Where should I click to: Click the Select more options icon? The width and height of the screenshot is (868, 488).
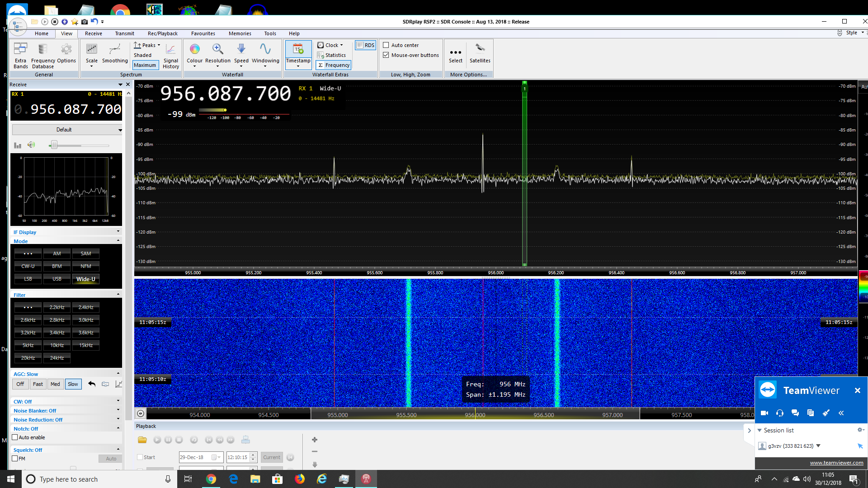click(456, 52)
